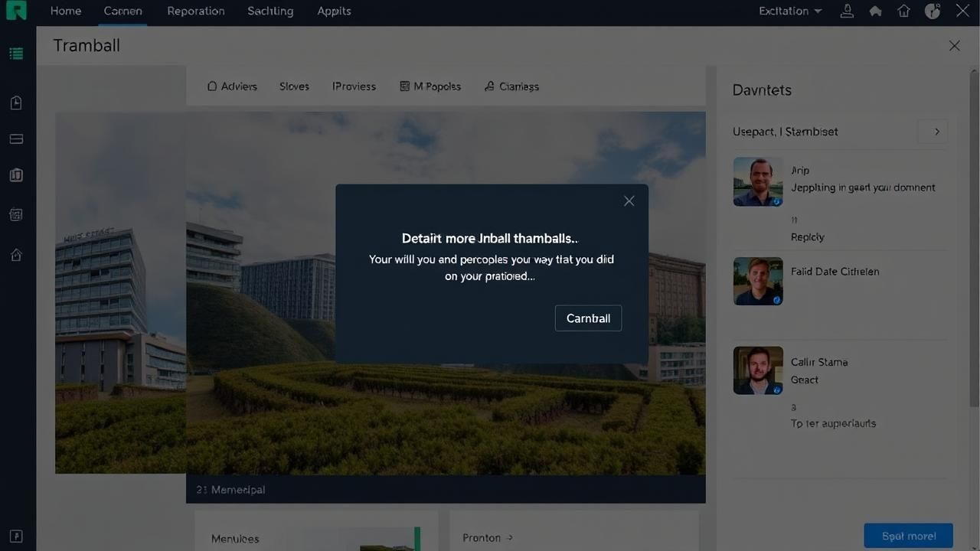Click the Replcly link under first comment
The height and width of the screenshot is (551, 980).
[x=807, y=237]
